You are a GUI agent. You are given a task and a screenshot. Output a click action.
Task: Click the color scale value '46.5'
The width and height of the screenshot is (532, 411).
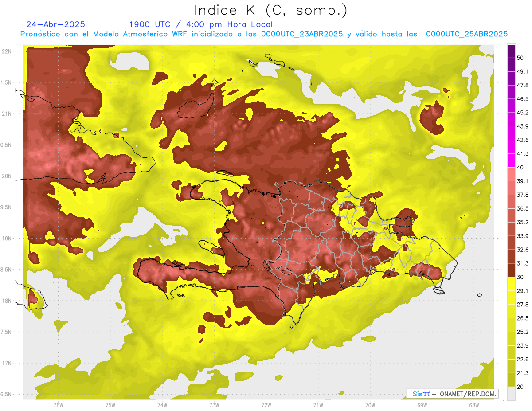point(523,99)
